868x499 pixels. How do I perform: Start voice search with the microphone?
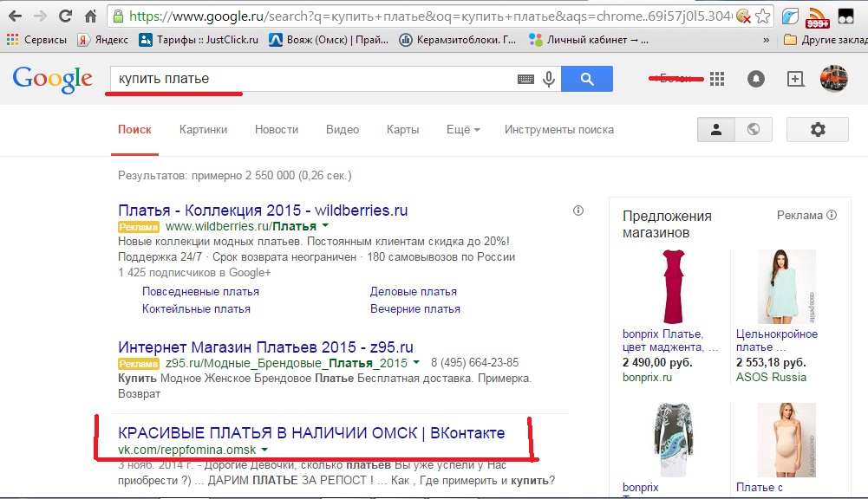(549, 79)
